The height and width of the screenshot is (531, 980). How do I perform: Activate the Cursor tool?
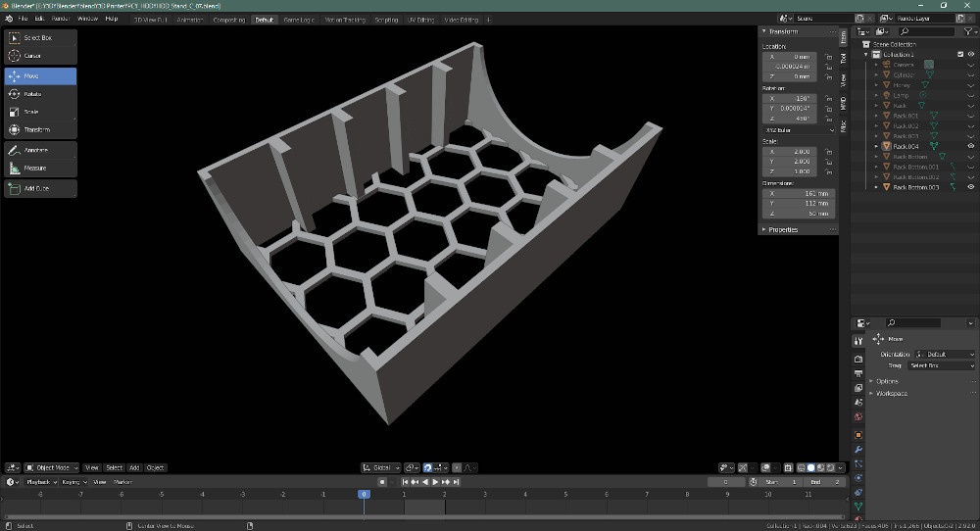click(x=40, y=56)
